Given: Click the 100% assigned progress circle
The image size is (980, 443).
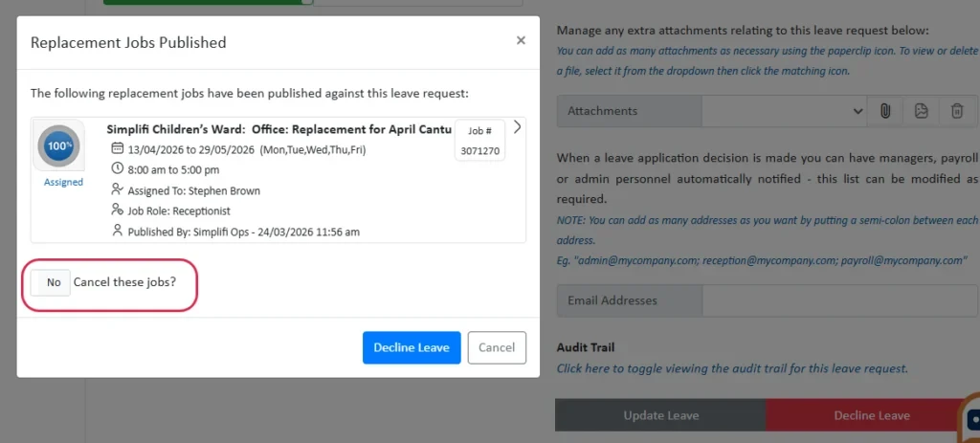Looking at the screenshot, I should tap(58, 145).
